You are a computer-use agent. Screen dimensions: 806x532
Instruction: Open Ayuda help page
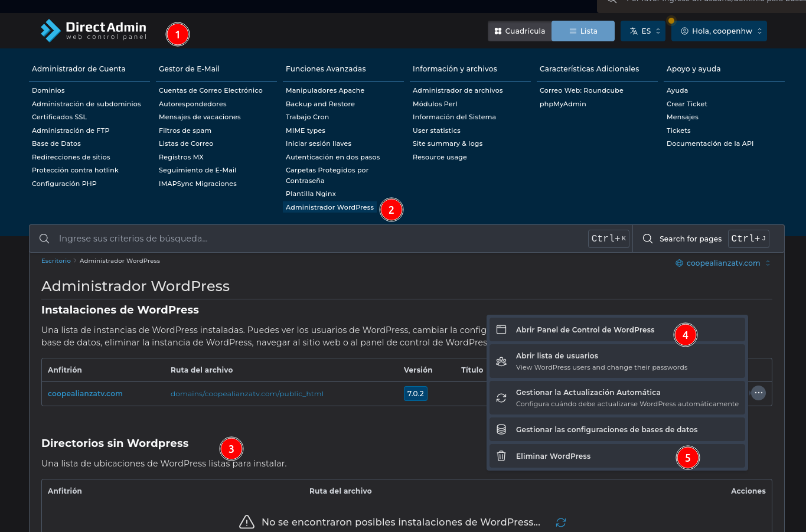coord(677,90)
